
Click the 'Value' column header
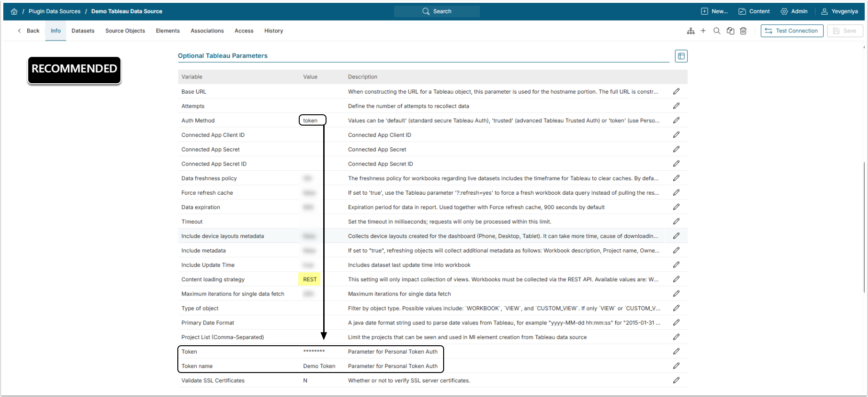coord(310,77)
